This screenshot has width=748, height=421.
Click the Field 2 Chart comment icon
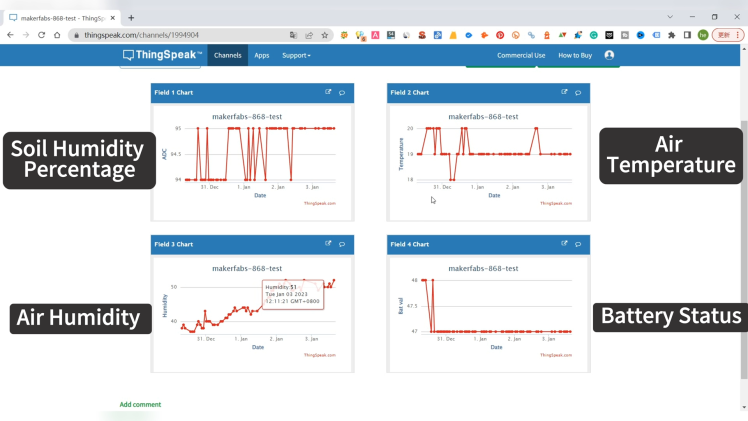(578, 92)
